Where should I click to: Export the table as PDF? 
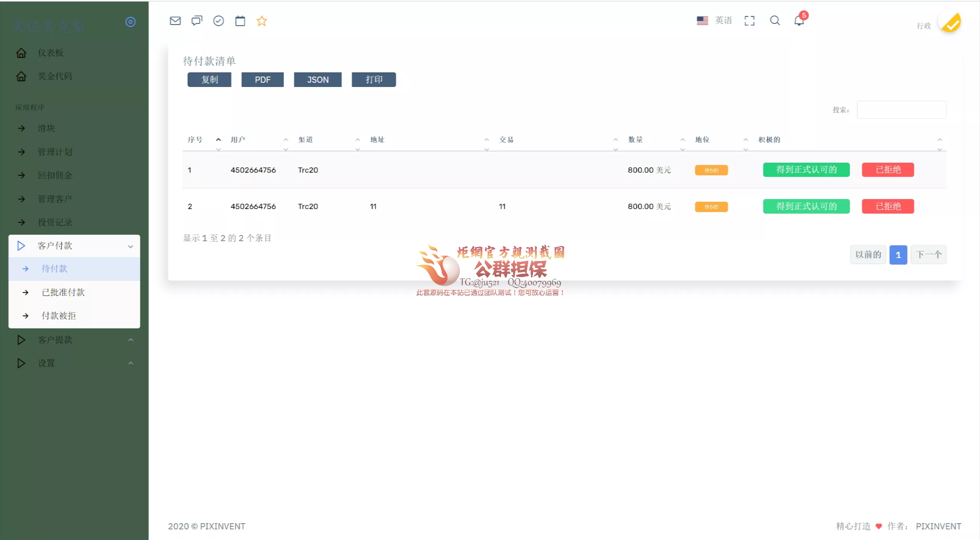pyautogui.click(x=263, y=80)
